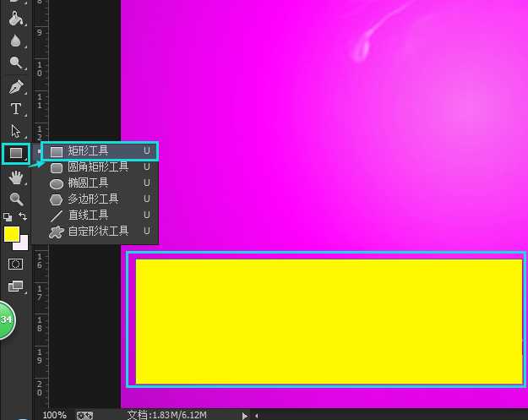
Task: Select the Blur tool droplet icon
Action: (15, 40)
